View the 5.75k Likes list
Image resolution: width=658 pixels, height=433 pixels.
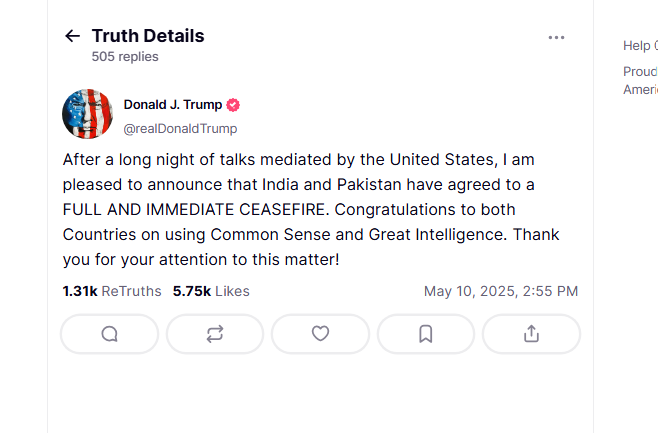pyautogui.click(x=211, y=291)
